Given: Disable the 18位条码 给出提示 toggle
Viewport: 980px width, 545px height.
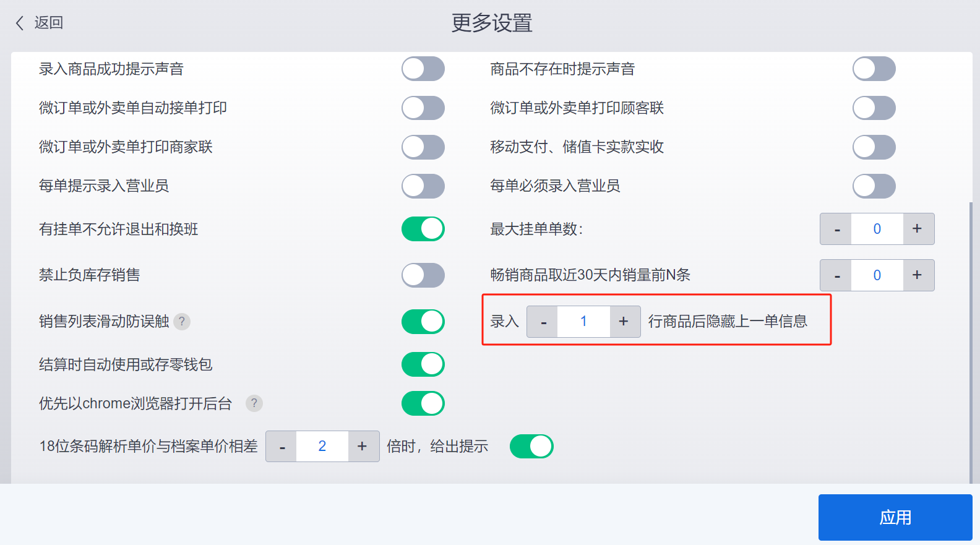Looking at the screenshot, I should pos(531,446).
